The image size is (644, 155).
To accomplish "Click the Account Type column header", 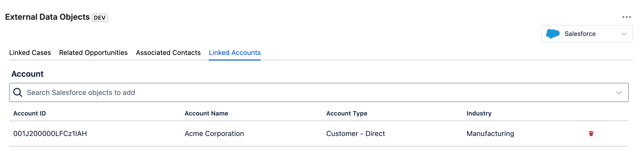I will pyautogui.click(x=346, y=113).
